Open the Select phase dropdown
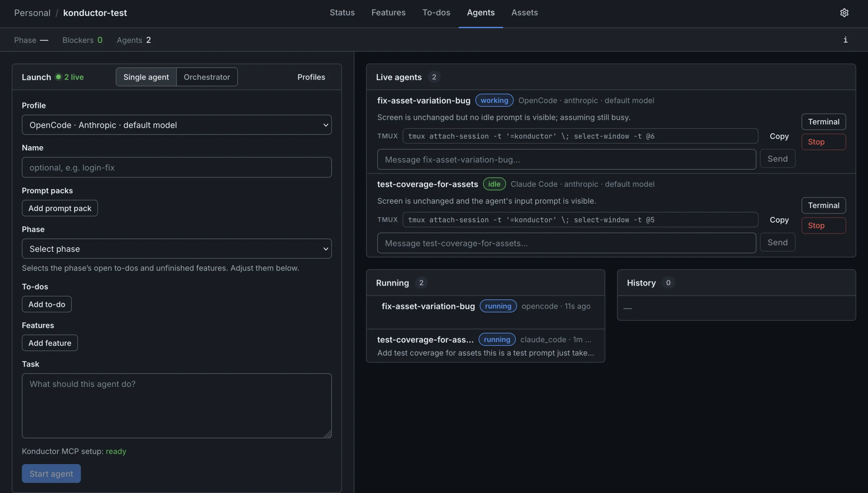Image resolution: width=868 pixels, height=493 pixels. coord(177,249)
